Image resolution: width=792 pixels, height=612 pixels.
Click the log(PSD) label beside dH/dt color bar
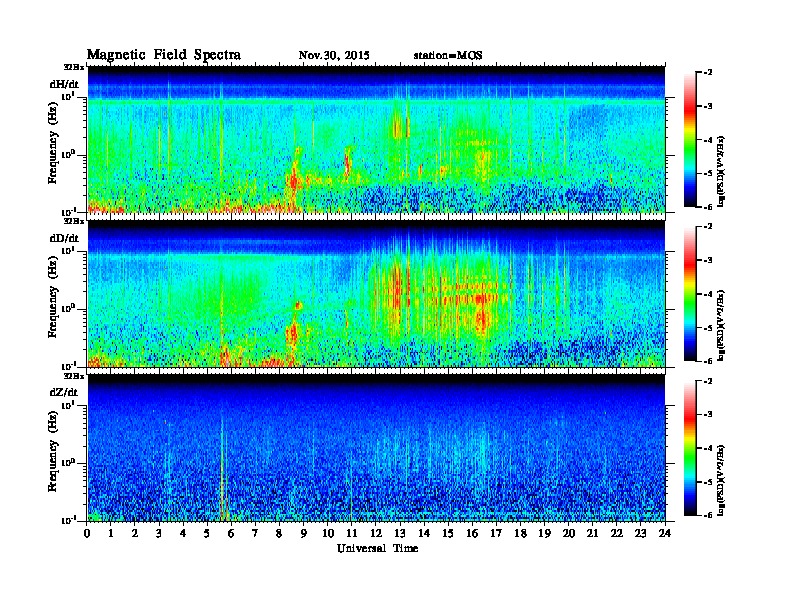(x=722, y=171)
